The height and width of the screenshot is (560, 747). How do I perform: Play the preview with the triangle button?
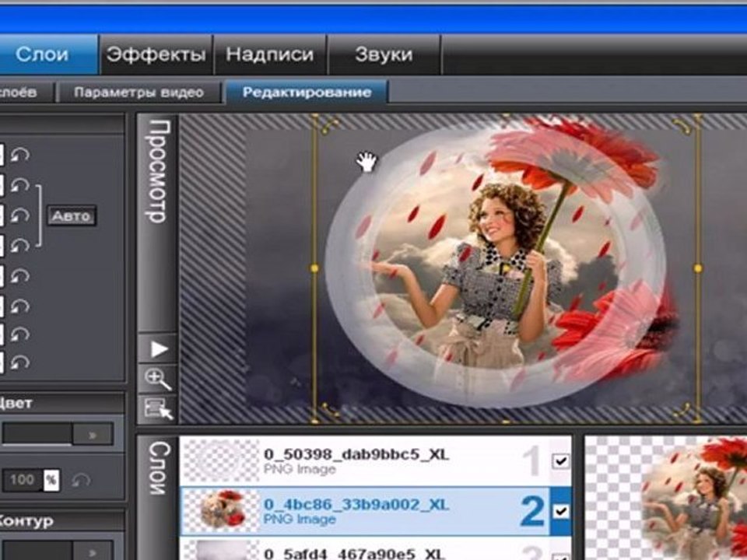[159, 349]
